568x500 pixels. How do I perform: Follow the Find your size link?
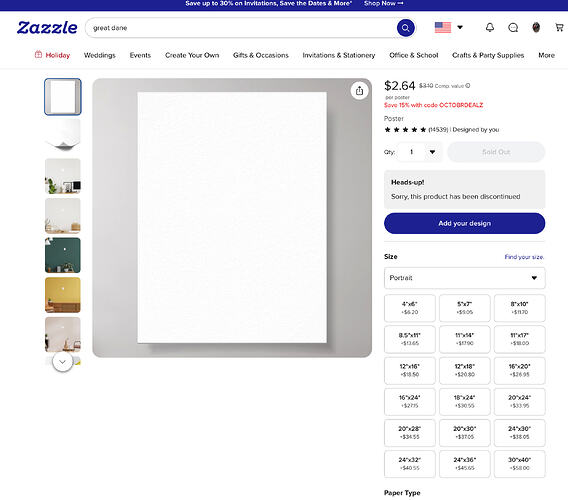pyautogui.click(x=524, y=257)
